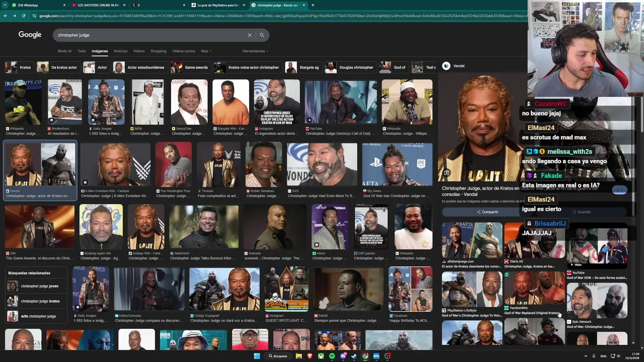Open the Herramientas dropdown
This screenshot has height=362, width=644.
(x=255, y=51)
